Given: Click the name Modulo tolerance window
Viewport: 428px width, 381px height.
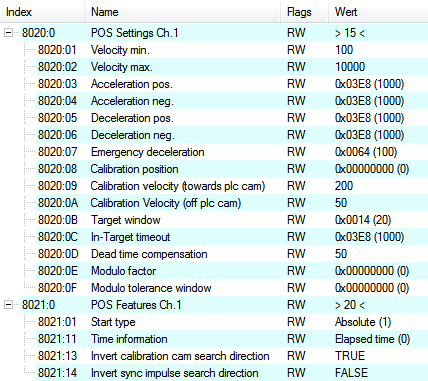Looking at the screenshot, I should [x=151, y=288].
